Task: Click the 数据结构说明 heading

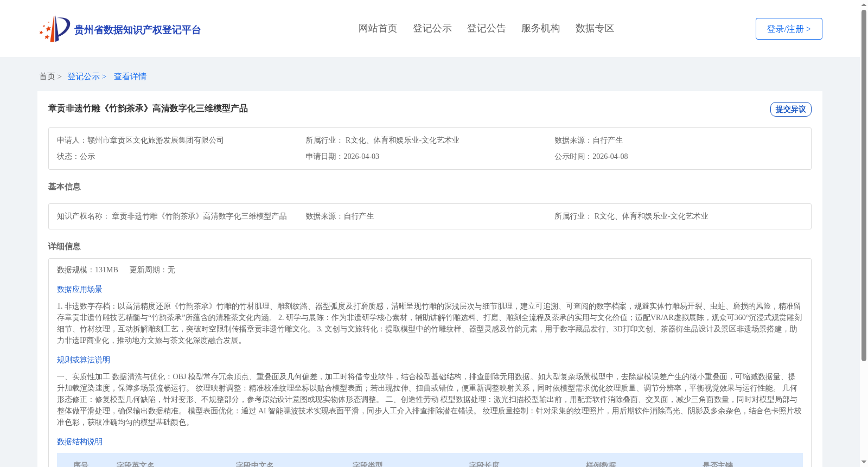Action: (80, 442)
